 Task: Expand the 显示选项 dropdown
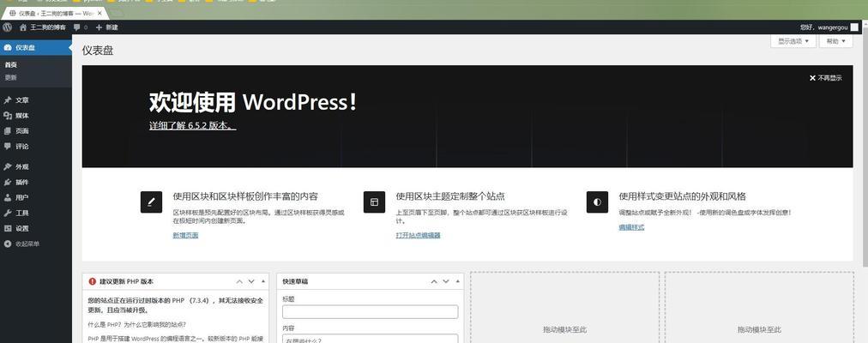tap(793, 41)
